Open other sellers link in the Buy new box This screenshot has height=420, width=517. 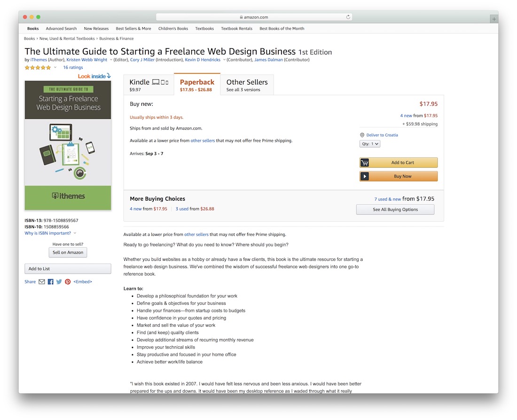(x=203, y=141)
